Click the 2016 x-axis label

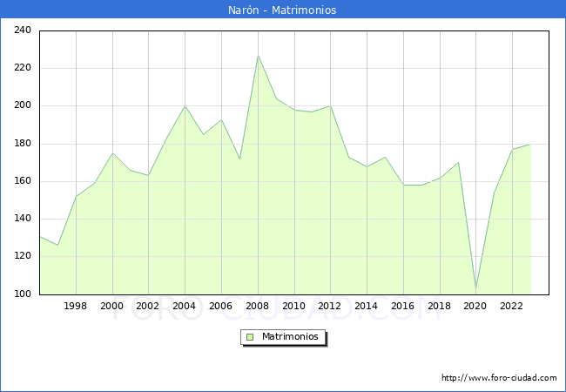[402, 306]
